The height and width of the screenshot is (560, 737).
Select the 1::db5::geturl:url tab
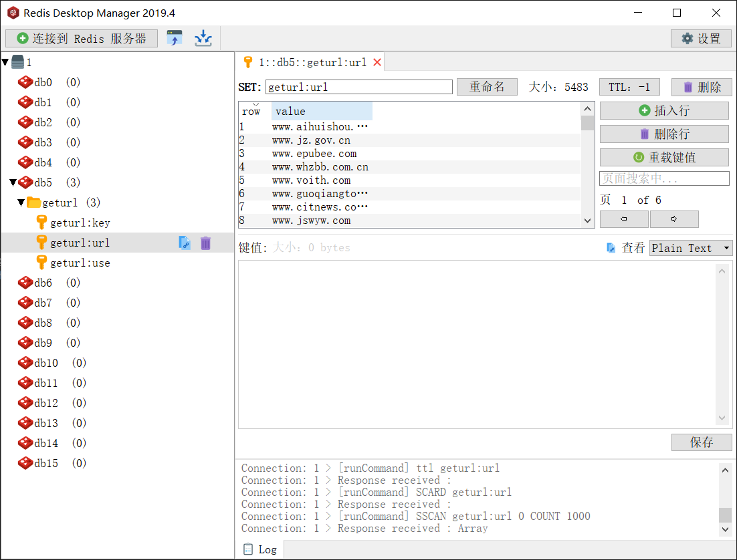coord(309,62)
